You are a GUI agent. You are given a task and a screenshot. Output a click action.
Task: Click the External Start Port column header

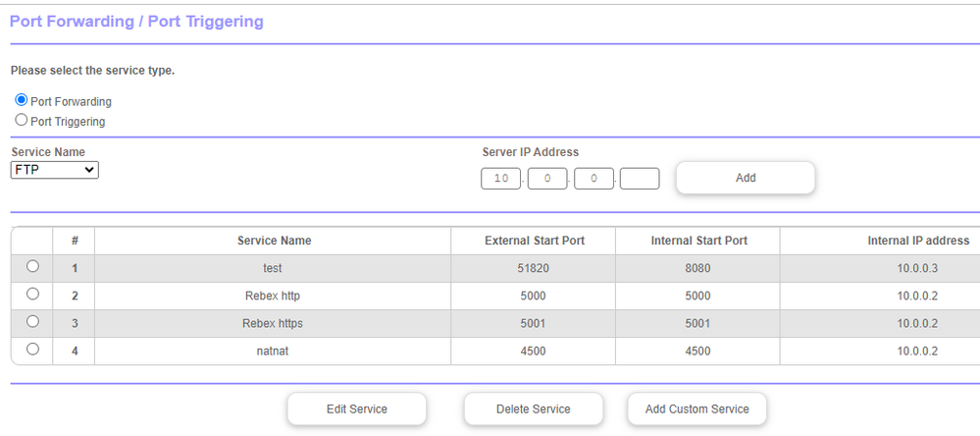coord(534,241)
